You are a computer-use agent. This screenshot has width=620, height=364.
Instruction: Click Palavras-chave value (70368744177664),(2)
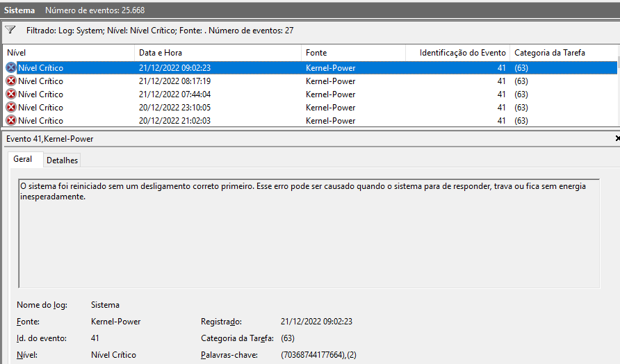pos(319,355)
